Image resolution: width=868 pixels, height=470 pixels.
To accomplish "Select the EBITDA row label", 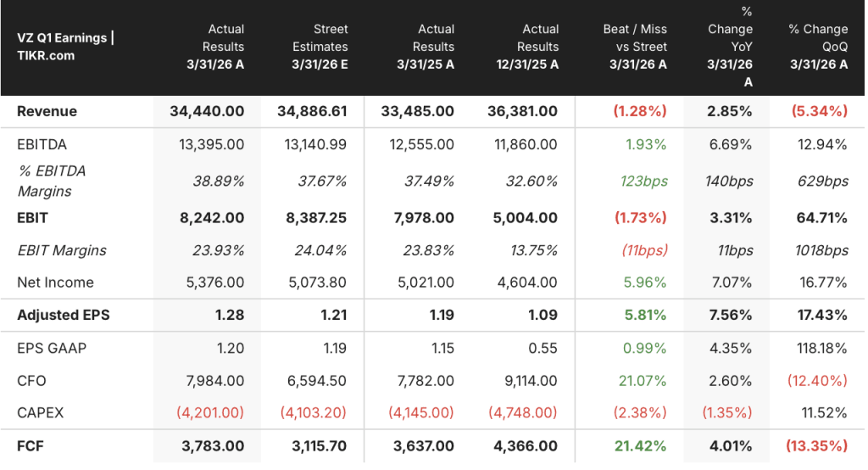I will click(x=42, y=145).
